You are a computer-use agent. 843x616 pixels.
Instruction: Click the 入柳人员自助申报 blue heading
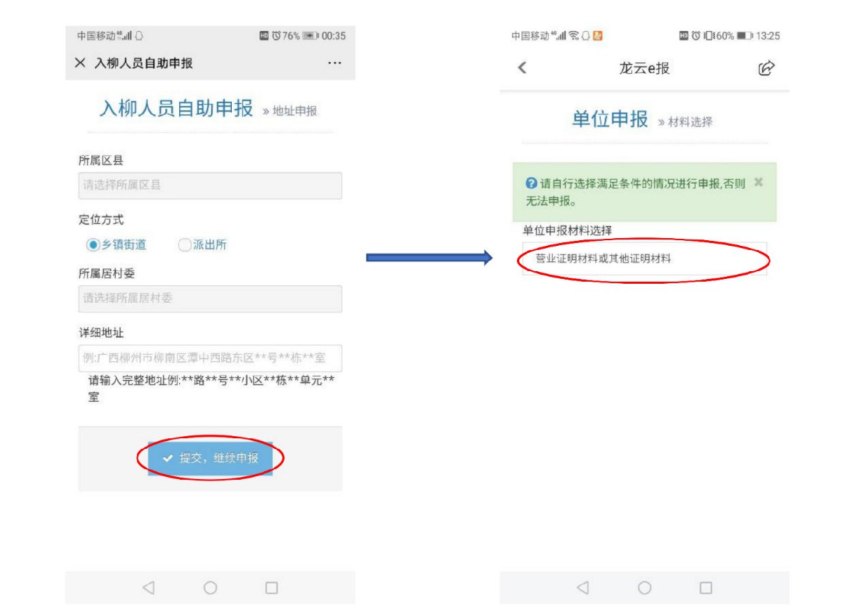176,108
